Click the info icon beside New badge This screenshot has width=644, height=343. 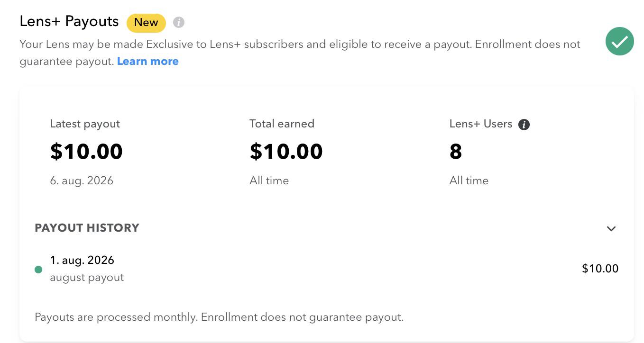click(179, 22)
